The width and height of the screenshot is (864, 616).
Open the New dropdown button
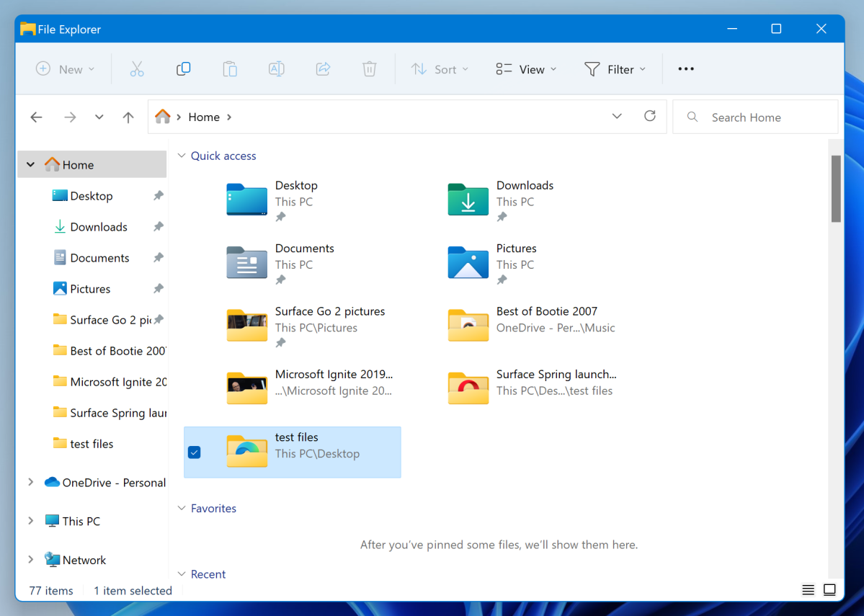tap(66, 69)
